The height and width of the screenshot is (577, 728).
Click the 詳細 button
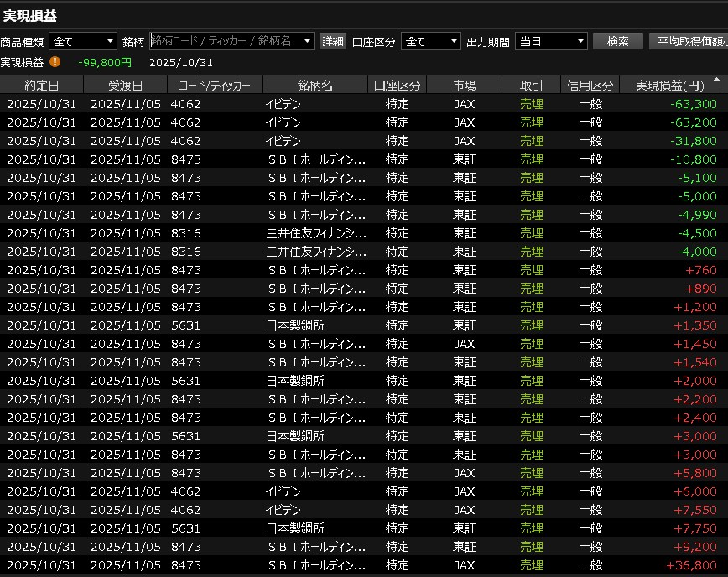tap(333, 41)
